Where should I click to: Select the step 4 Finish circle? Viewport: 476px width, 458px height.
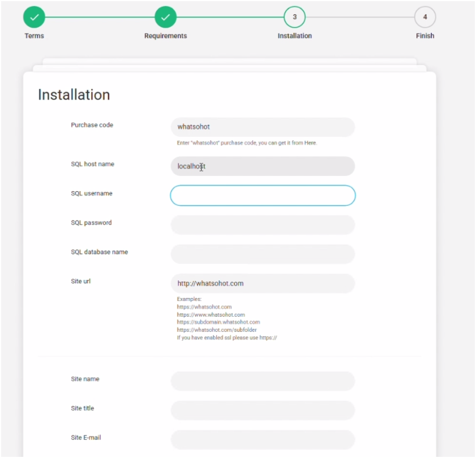tap(424, 17)
